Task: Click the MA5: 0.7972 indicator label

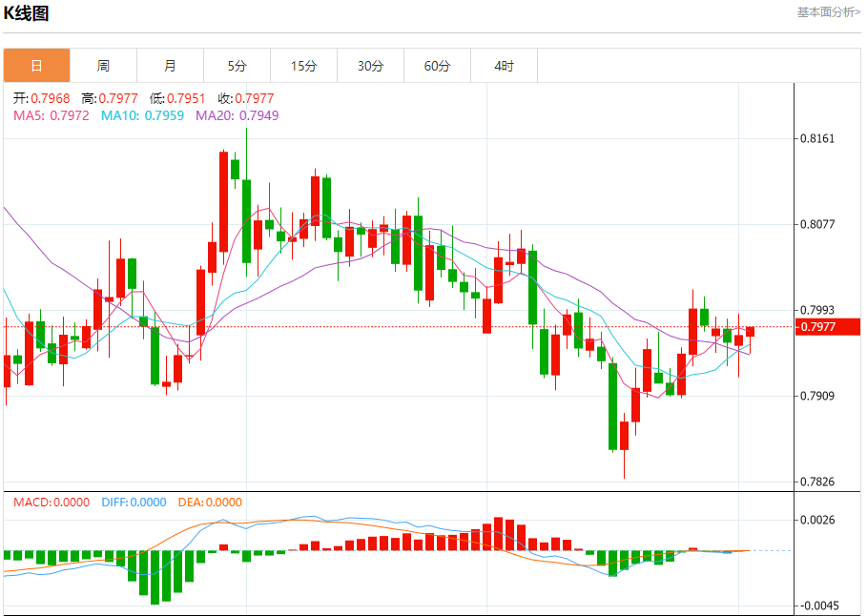Action: point(51,115)
